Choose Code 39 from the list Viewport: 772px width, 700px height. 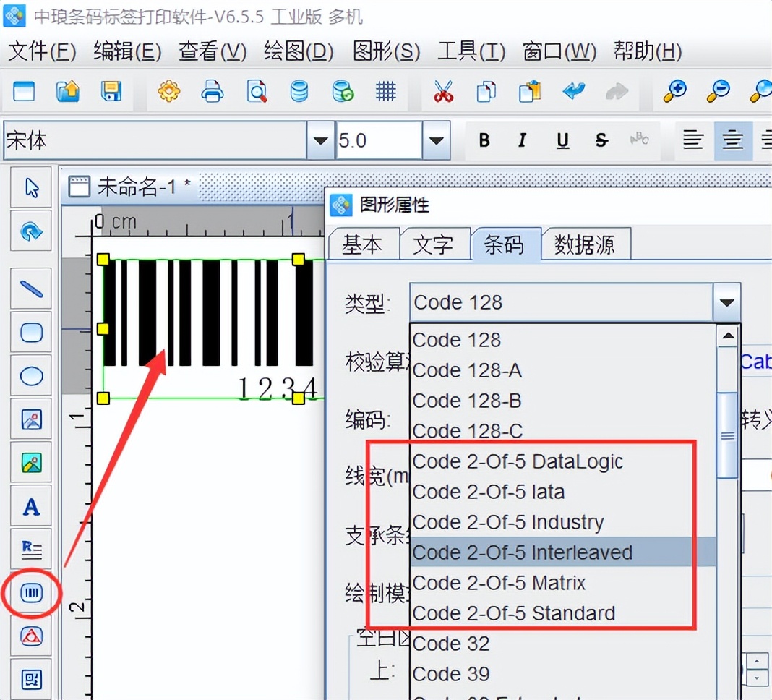[451, 673]
